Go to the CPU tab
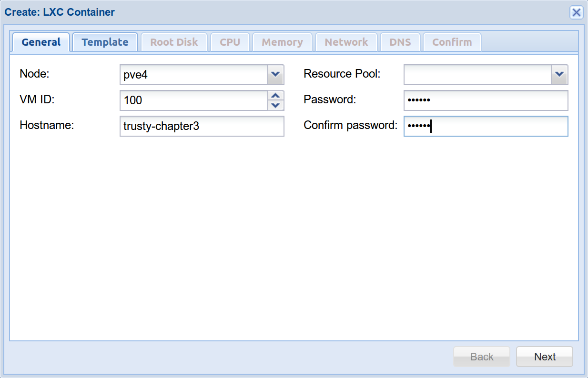Screen dimensions: 588x378 [x=230, y=42]
